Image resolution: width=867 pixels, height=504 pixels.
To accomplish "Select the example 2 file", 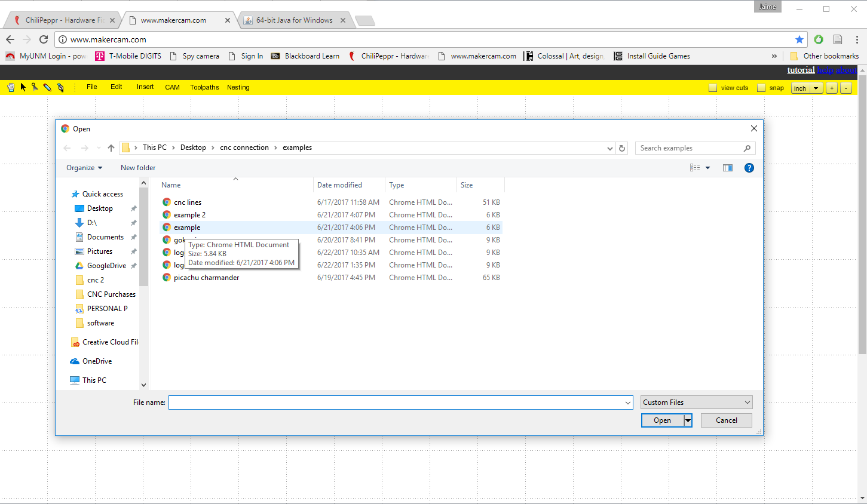I will pos(189,215).
